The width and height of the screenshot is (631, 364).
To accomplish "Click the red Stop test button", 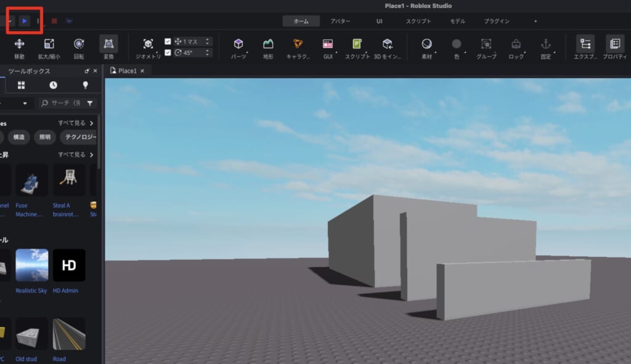I will [54, 21].
